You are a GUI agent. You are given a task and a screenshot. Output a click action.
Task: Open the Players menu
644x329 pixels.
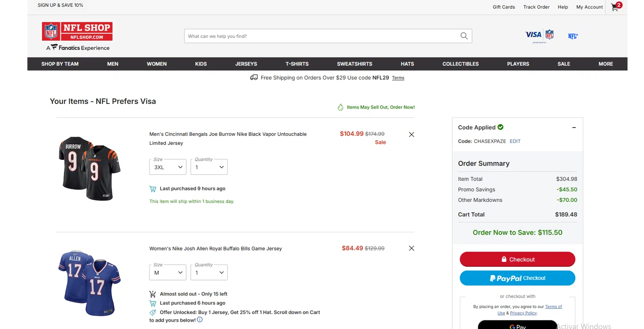[518, 64]
